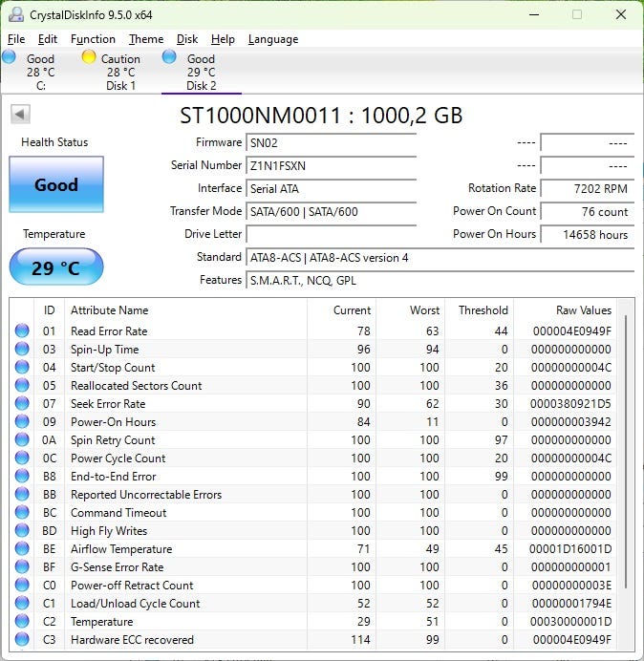Click the blue status orb for drive C:

pyautogui.click(x=10, y=57)
